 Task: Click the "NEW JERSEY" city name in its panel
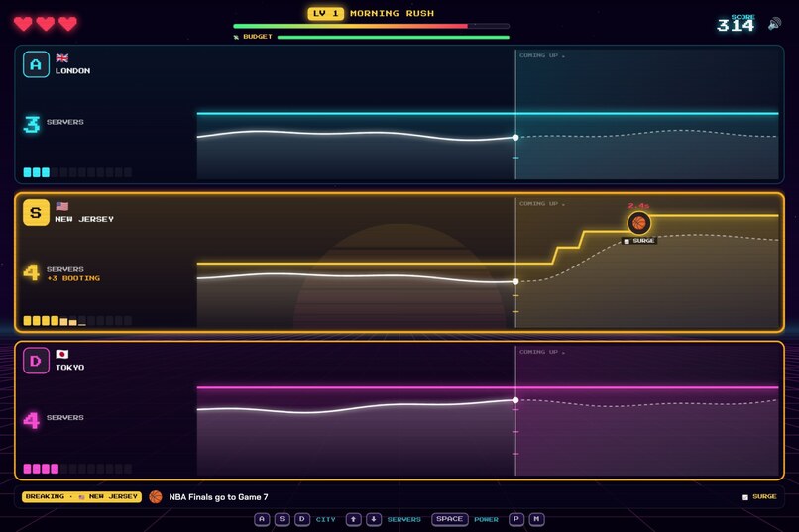tap(84, 219)
